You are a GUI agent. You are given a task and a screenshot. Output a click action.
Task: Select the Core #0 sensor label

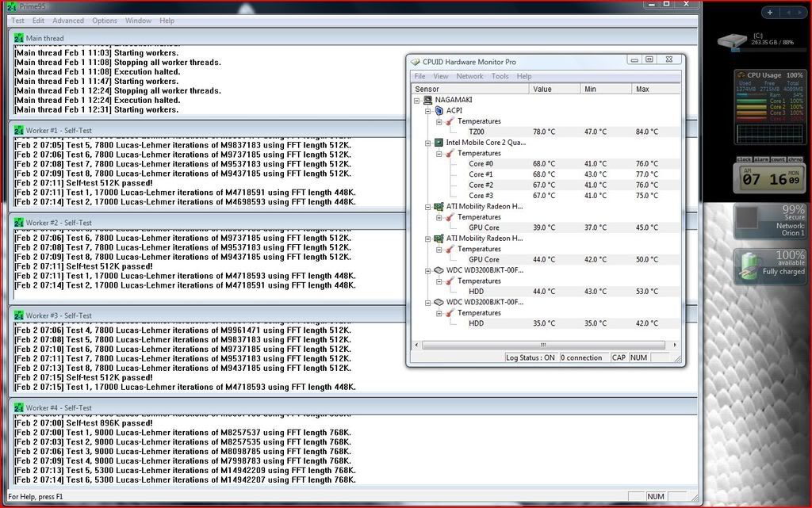481,164
